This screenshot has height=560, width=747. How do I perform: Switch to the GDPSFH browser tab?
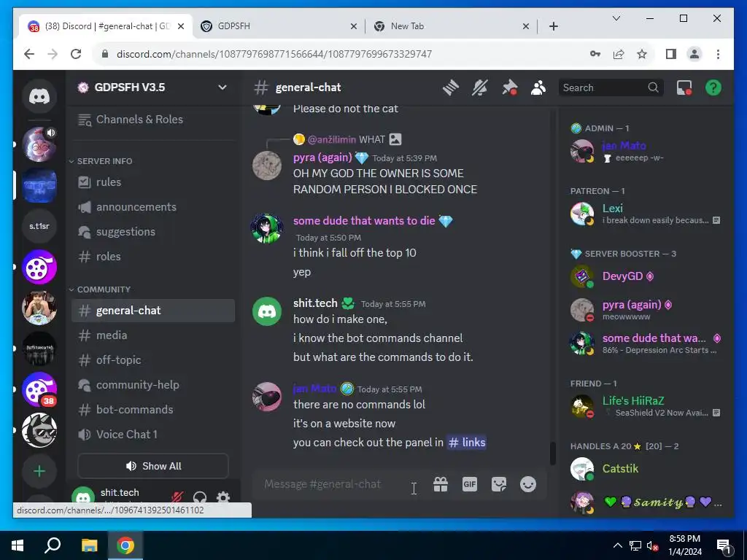pyautogui.click(x=279, y=26)
